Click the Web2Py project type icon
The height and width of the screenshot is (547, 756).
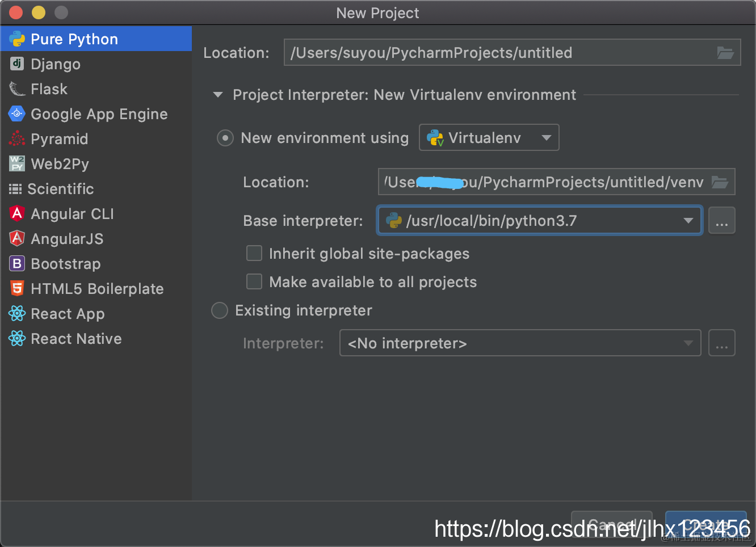coord(17,164)
